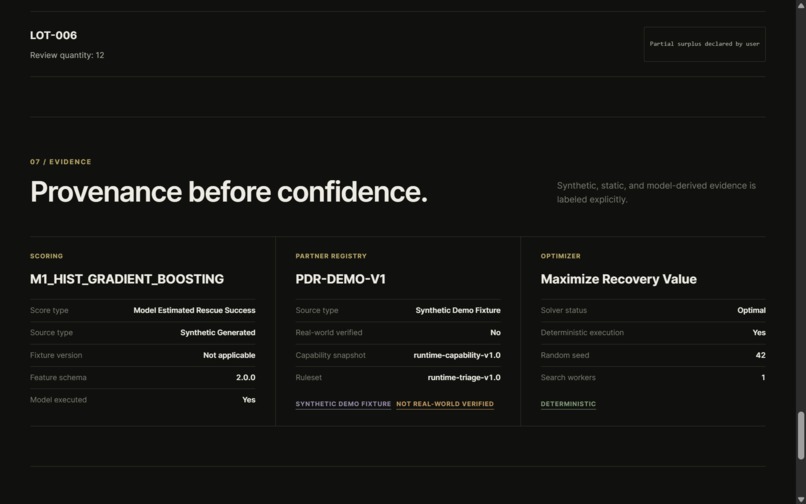Click the 'Partial surplus declared by user' badge
The height and width of the screenshot is (504, 806).
[704, 44]
